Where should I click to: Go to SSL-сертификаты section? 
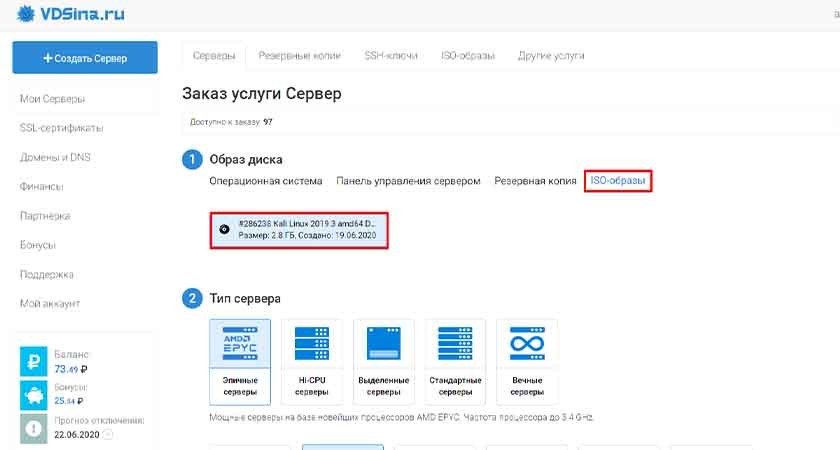point(62,128)
